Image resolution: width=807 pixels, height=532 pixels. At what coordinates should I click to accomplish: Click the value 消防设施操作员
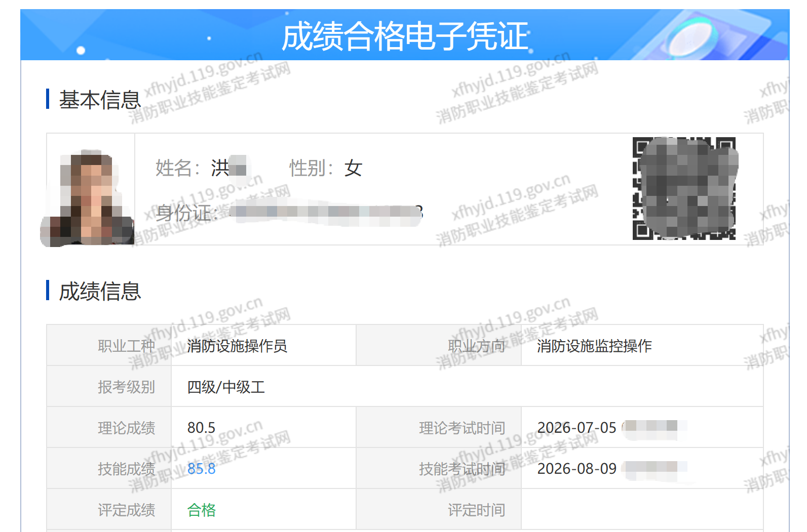(x=237, y=346)
